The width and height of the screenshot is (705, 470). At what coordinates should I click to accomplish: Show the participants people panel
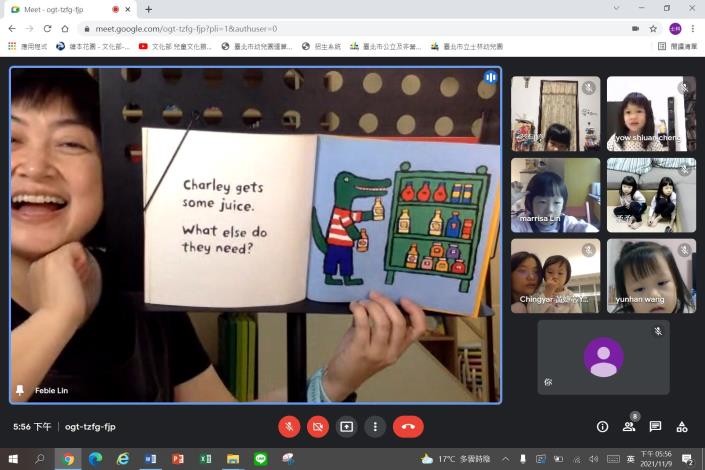pos(629,426)
